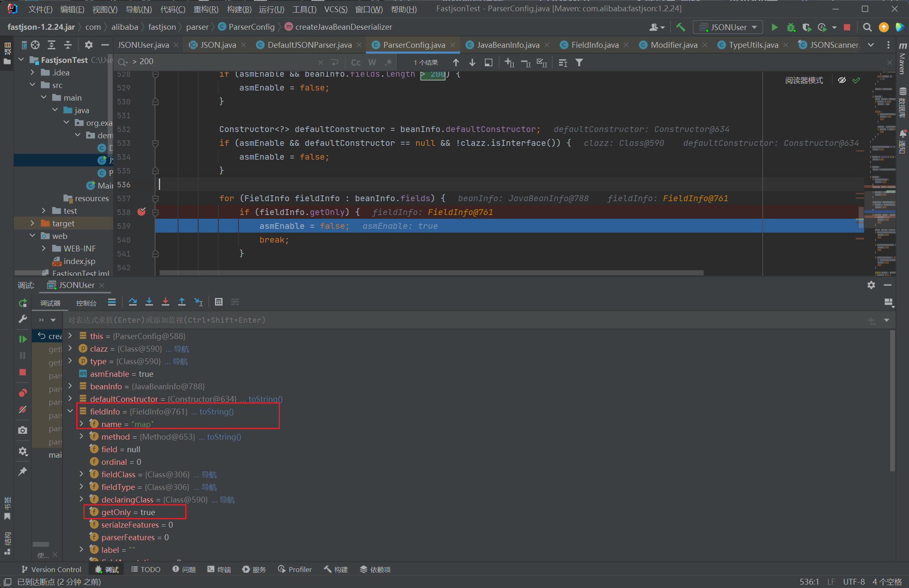909x588 pixels.
Task: Resume program in debug sidebar
Action: [23, 339]
